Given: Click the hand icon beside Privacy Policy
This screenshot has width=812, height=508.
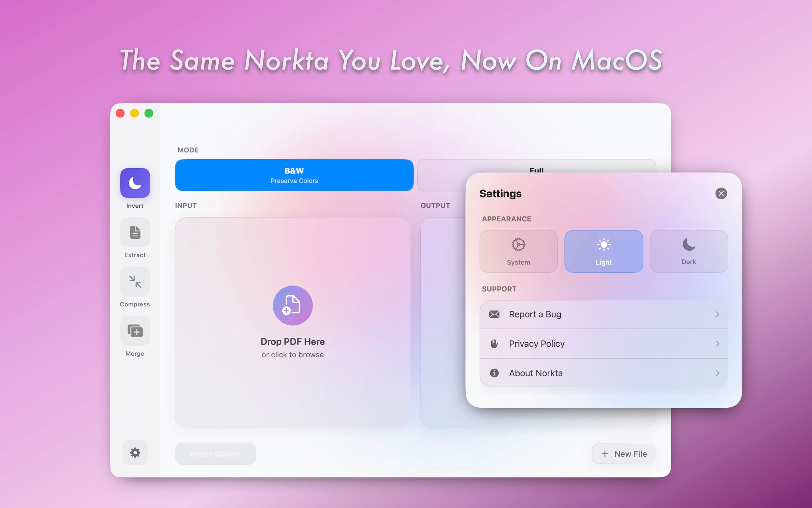Looking at the screenshot, I should [x=494, y=344].
